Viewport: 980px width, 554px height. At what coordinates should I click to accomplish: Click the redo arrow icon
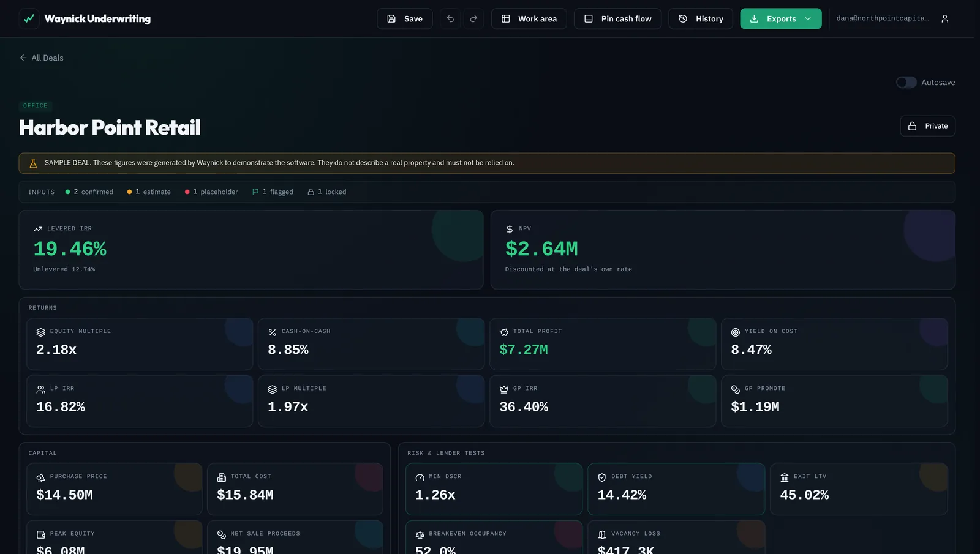(473, 19)
